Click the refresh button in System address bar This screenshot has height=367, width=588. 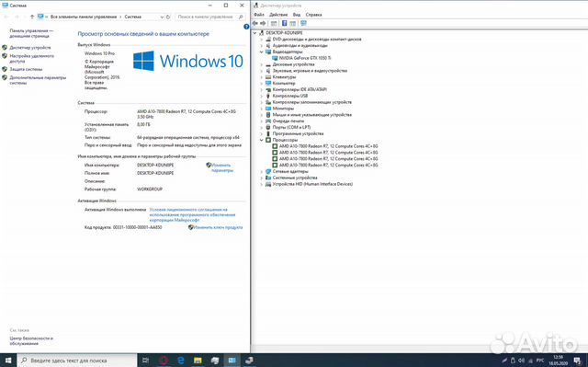(168, 17)
